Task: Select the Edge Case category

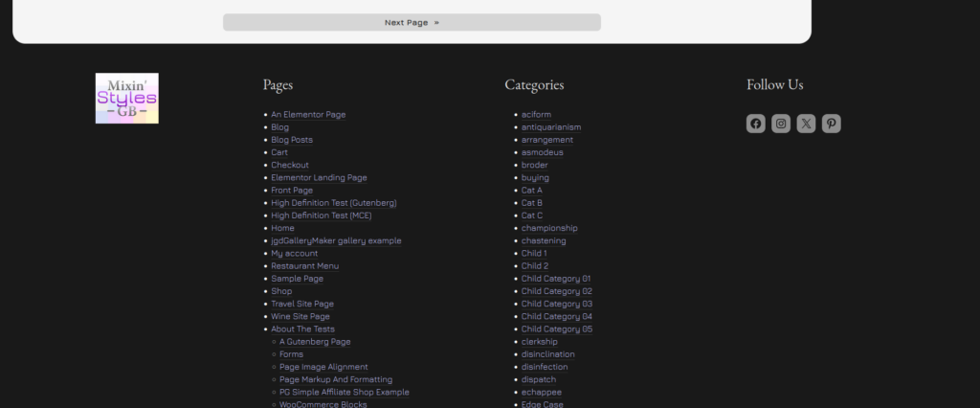Action: 542,404
